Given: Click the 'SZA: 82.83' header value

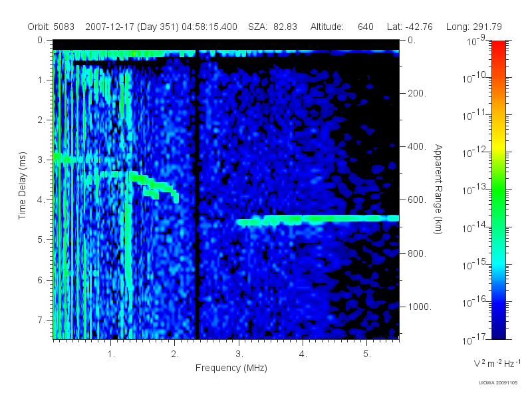Looking at the screenshot, I should tap(273, 27).
